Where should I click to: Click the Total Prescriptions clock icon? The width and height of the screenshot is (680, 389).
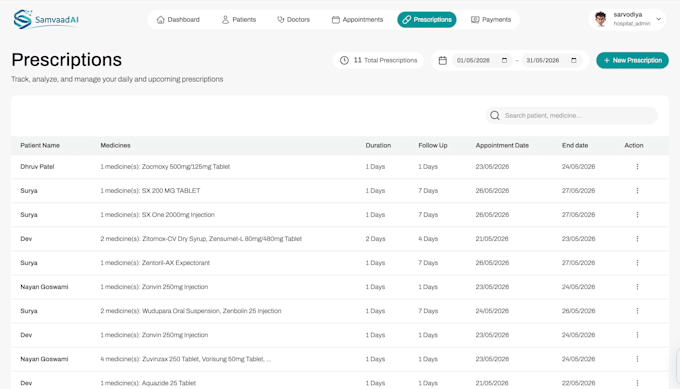pos(344,60)
